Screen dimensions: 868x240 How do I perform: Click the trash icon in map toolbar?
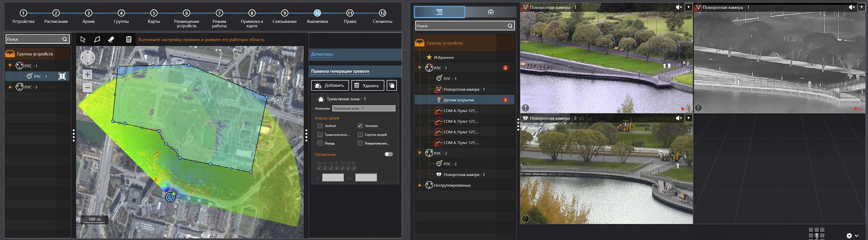tap(128, 39)
